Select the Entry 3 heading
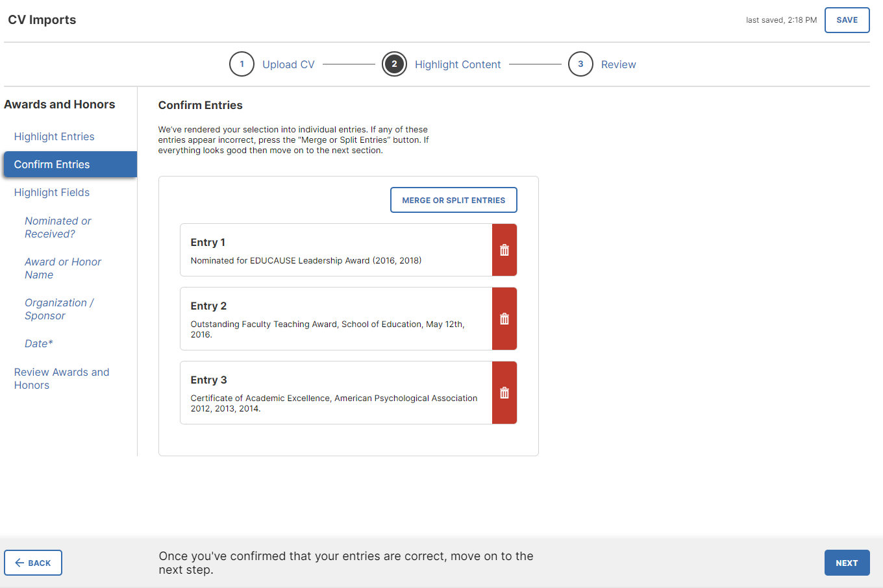 [x=208, y=380]
